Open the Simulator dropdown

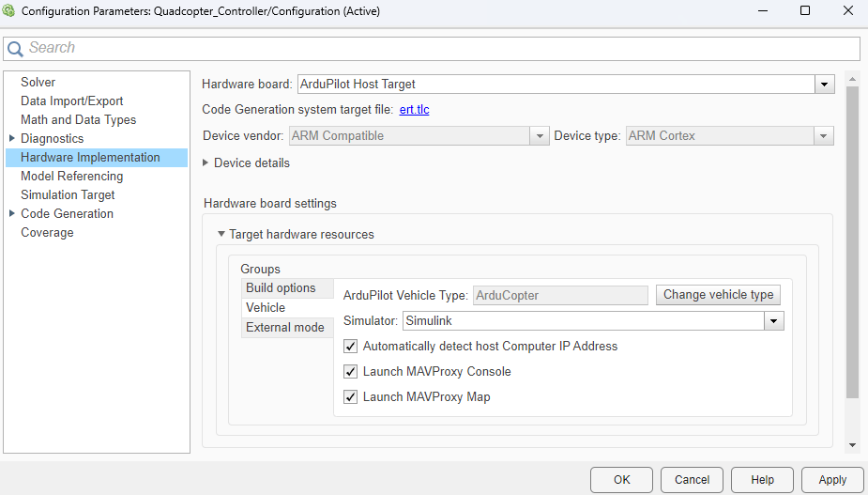[774, 321]
